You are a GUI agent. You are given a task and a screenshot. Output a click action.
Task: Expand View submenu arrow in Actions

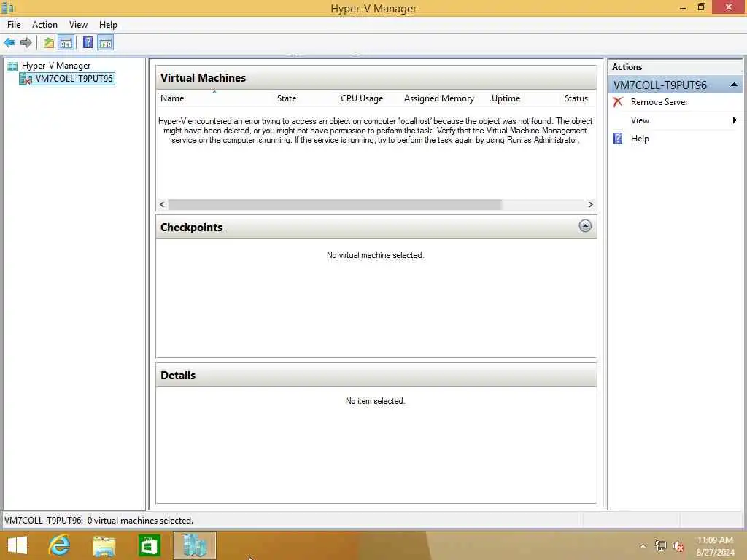pyautogui.click(x=735, y=120)
